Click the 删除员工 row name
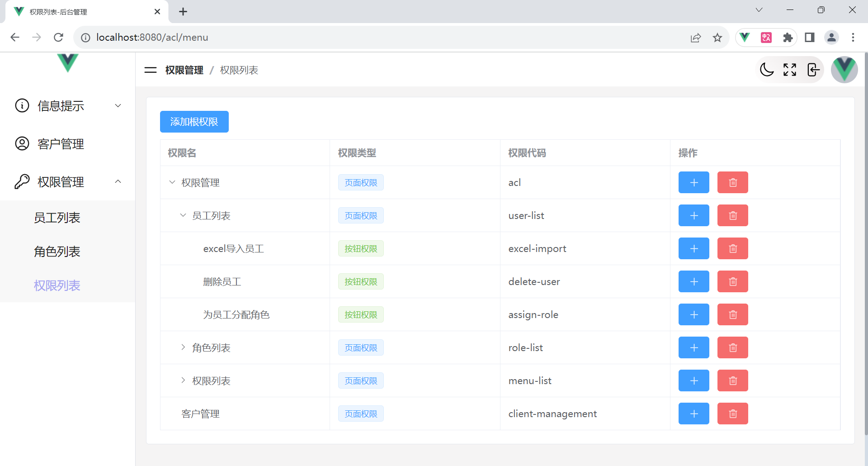This screenshot has width=868, height=466. pyautogui.click(x=222, y=281)
